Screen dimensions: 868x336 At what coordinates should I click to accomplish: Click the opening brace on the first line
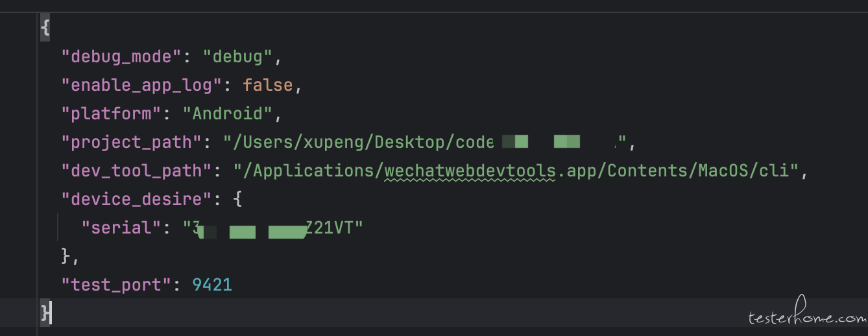[45, 29]
